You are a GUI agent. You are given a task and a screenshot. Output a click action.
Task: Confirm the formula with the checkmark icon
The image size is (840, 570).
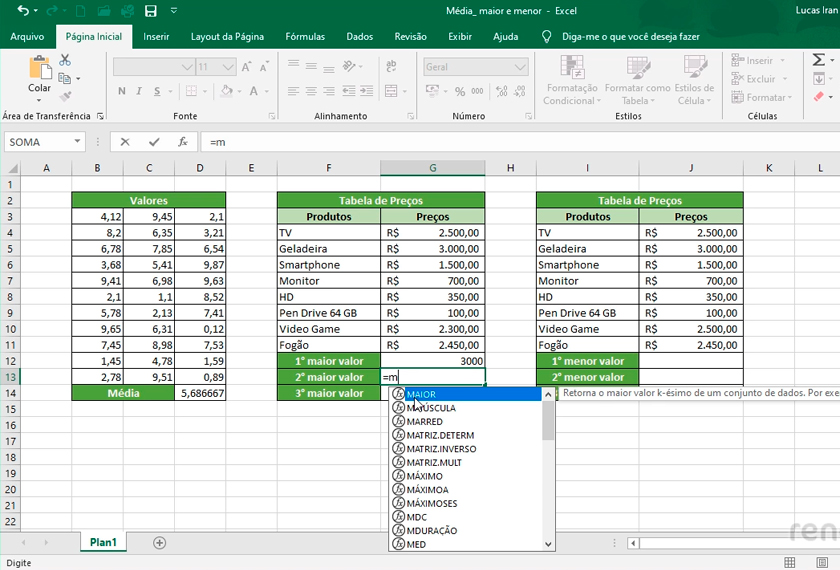tap(153, 142)
